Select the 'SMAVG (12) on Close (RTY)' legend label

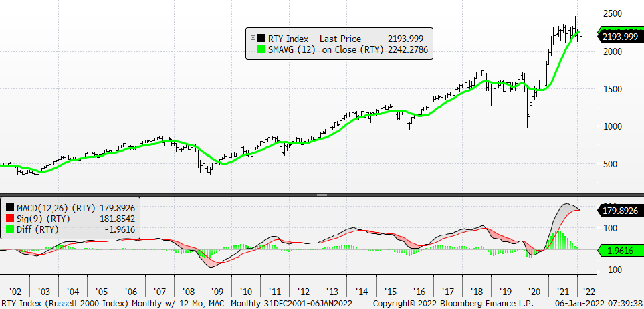pyautogui.click(x=326, y=49)
